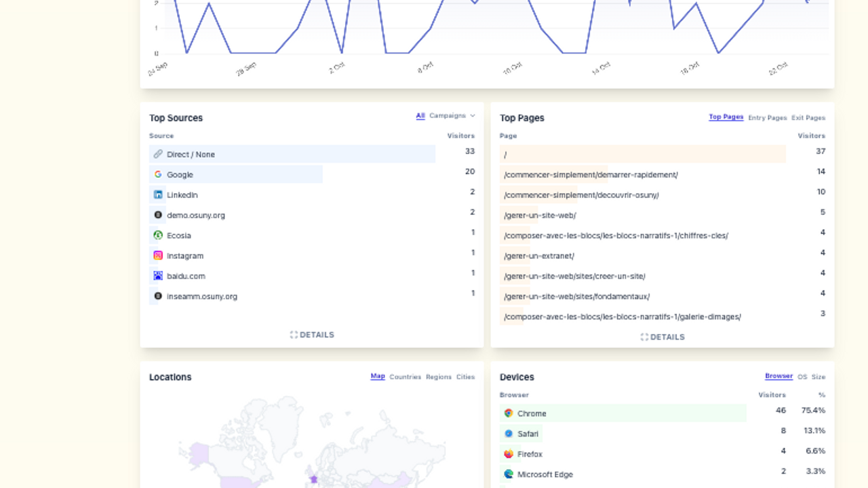
Task: Open DETAILS for Top Sources
Action: click(x=312, y=334)
